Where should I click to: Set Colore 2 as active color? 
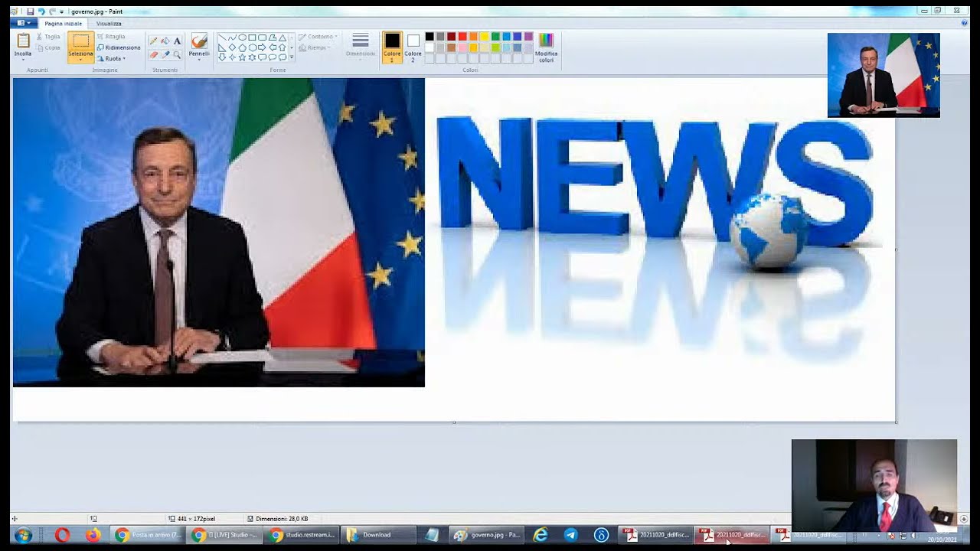point(413,47)
